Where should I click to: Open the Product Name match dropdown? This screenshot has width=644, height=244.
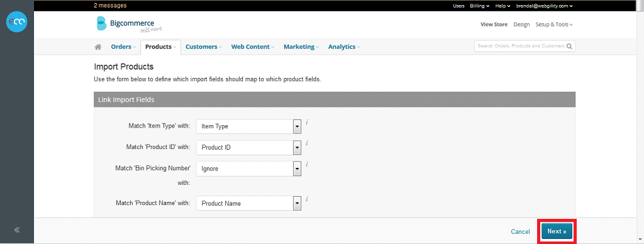[249, 203]
